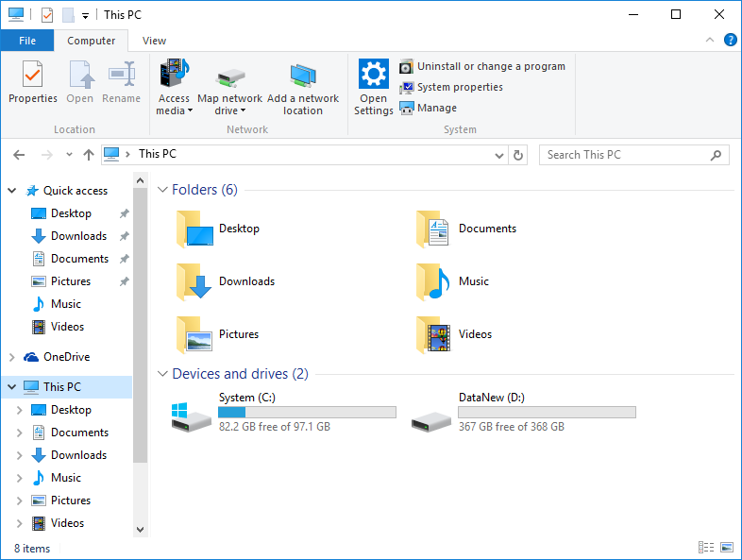
Task: Expand Documents under This PC
Action: pyautogui.click(x=20, y=433)
